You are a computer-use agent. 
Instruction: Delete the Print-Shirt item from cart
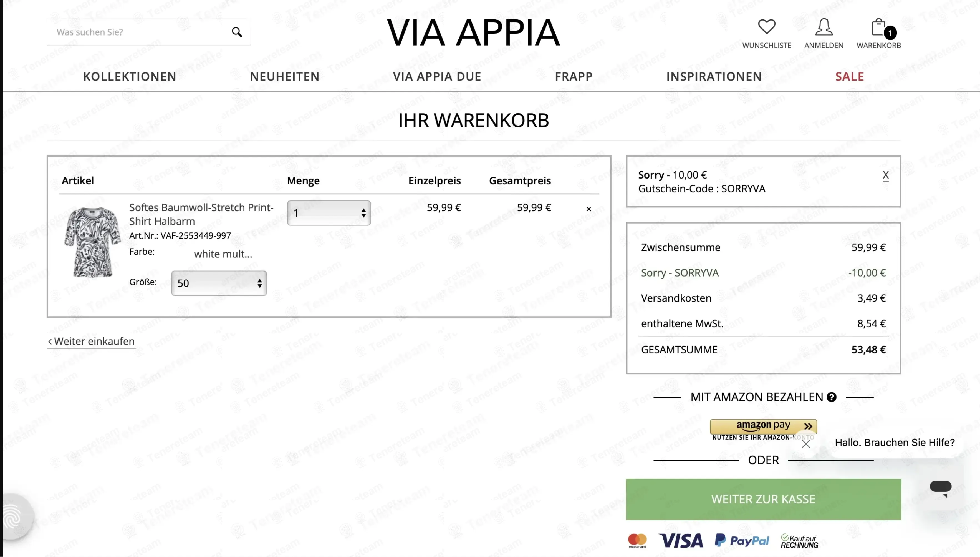(588, 209)
